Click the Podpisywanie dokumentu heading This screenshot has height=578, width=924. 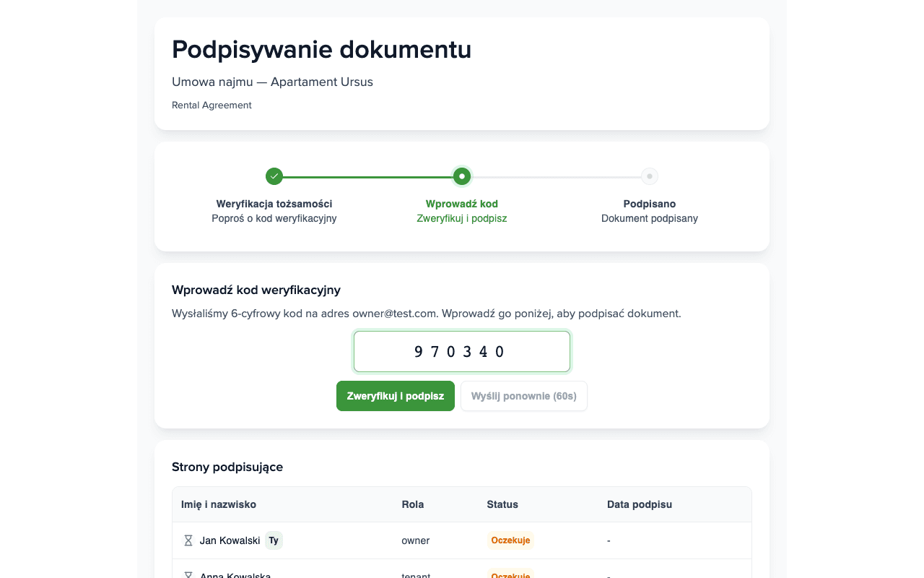pyautogui.click(x=322, y=49)
